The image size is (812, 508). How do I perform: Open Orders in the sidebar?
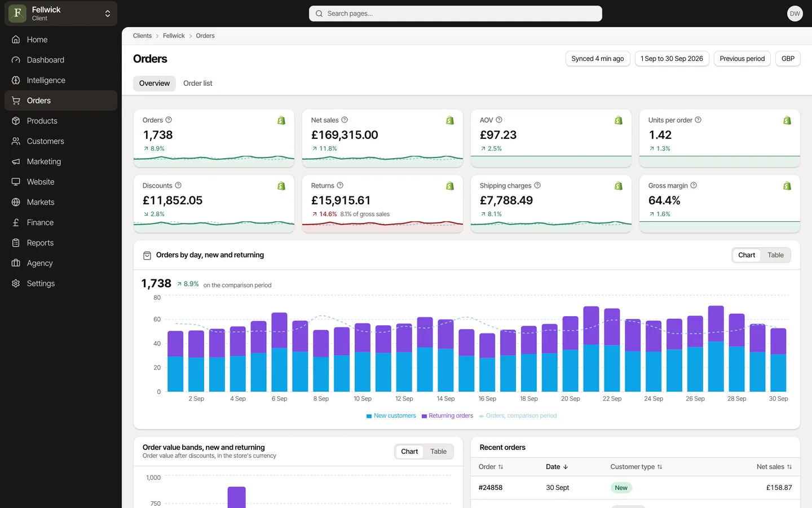tap(61, 100)
